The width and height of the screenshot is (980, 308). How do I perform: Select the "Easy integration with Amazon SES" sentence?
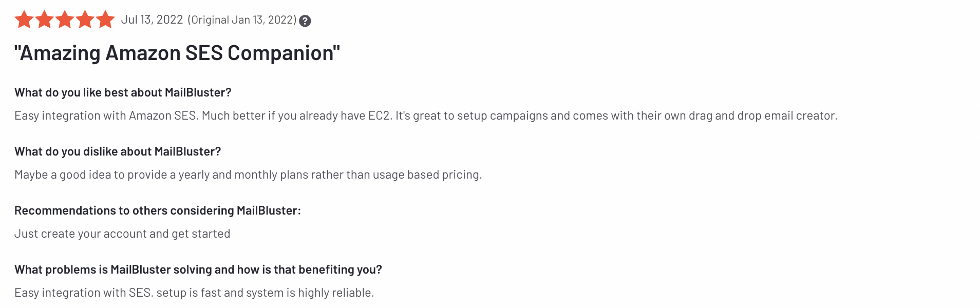point(106,115)
